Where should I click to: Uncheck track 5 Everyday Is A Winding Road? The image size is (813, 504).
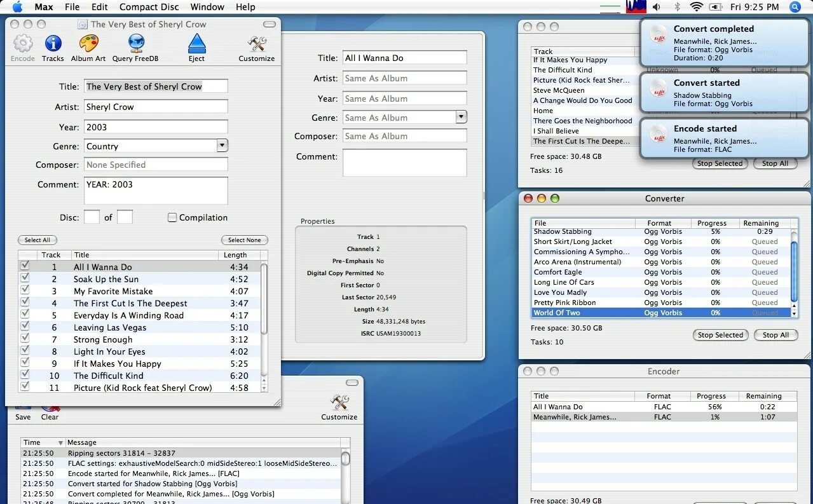[x=25, y=315]
